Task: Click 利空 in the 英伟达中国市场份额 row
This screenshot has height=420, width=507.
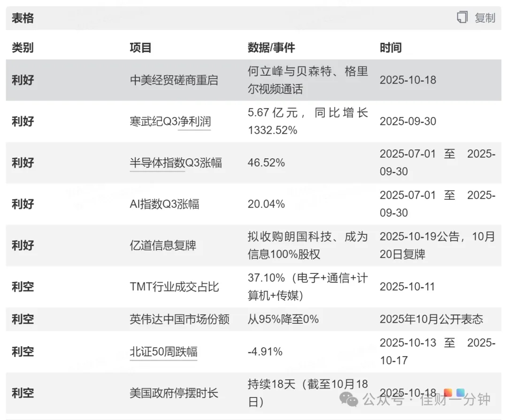Action: coord(23,319)
